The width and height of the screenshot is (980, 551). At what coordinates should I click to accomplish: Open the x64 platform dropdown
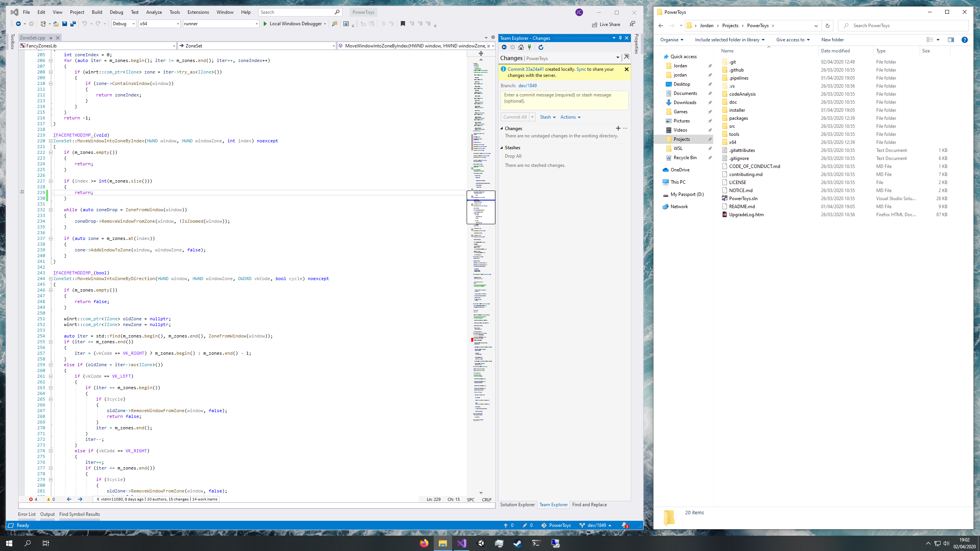click(160, 24)
